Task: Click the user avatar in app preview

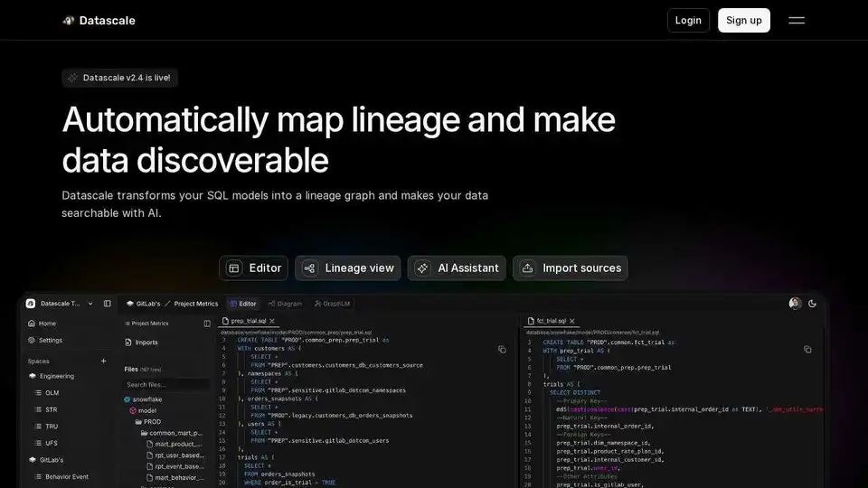Action: (795, 304)
